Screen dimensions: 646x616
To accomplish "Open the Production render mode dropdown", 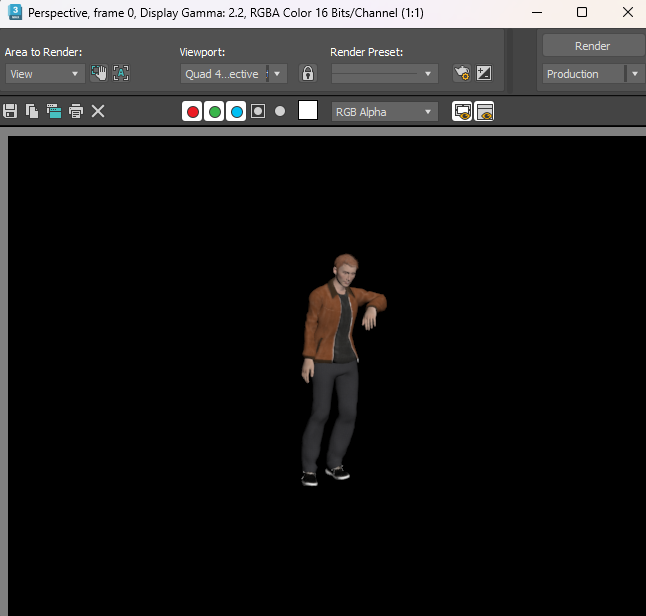I will click(592, 74).
